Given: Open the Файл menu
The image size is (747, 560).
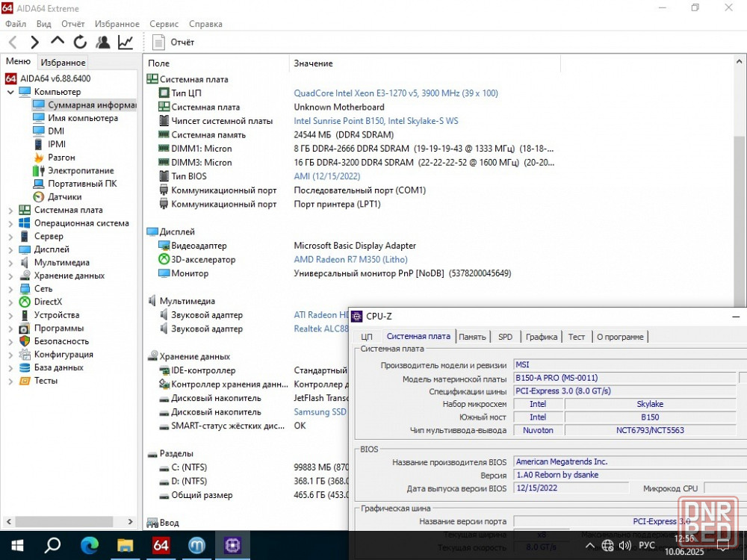Looking at the screenshot, I should point(16,24).
